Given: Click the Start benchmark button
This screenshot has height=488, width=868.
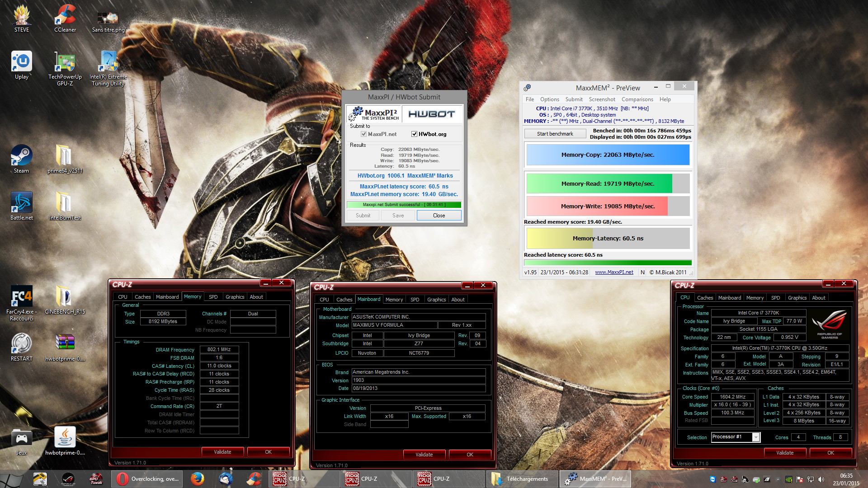Looking at the screenshot, I should pyautogui.click(x=555, y=134).
